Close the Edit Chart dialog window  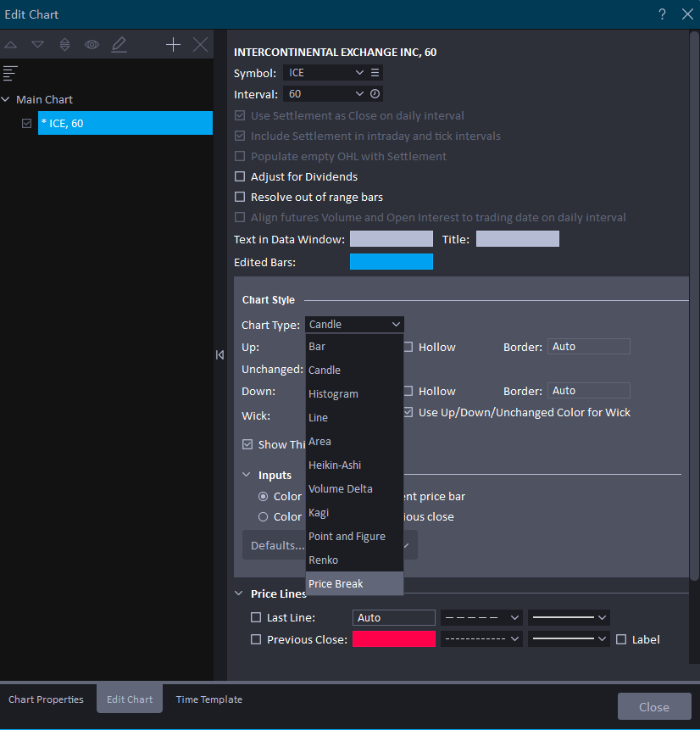687,14
